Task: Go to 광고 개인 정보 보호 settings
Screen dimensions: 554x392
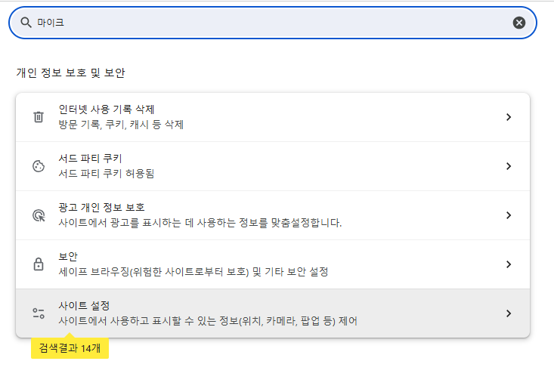Action: click(101, 208)
